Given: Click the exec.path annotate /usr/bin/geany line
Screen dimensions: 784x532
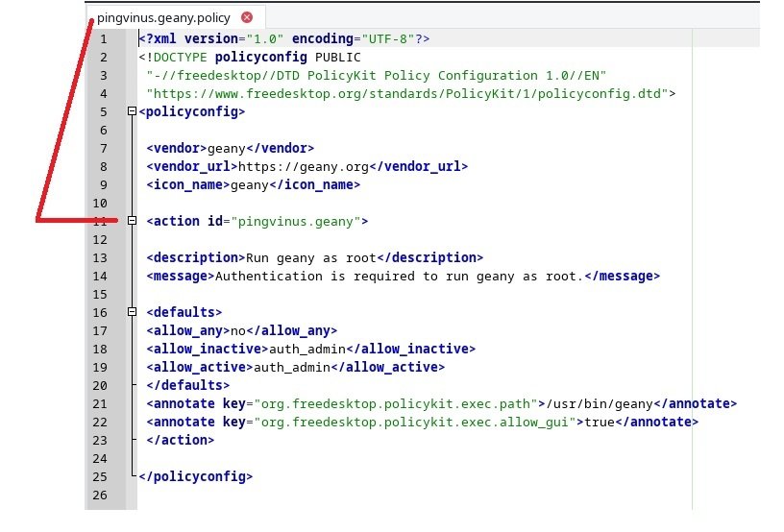Looking at the screenshot, I should (x=442, y=403).
